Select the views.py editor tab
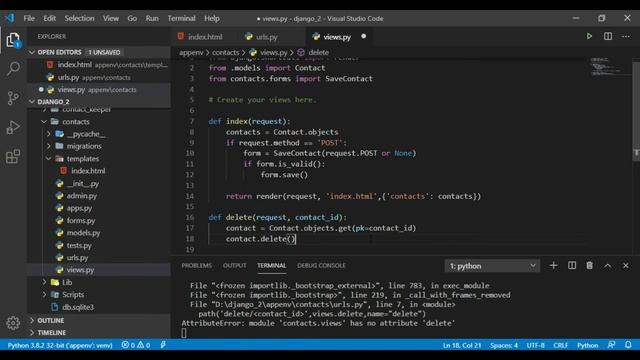 pos(338,37)
